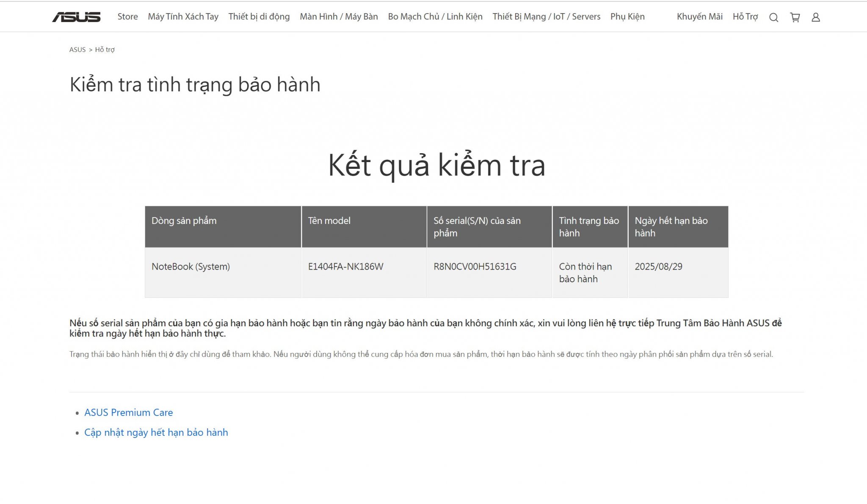Click warranty expiry date 2025/08/29 cell
Viewport: 867px width, 504px height.
658,267
